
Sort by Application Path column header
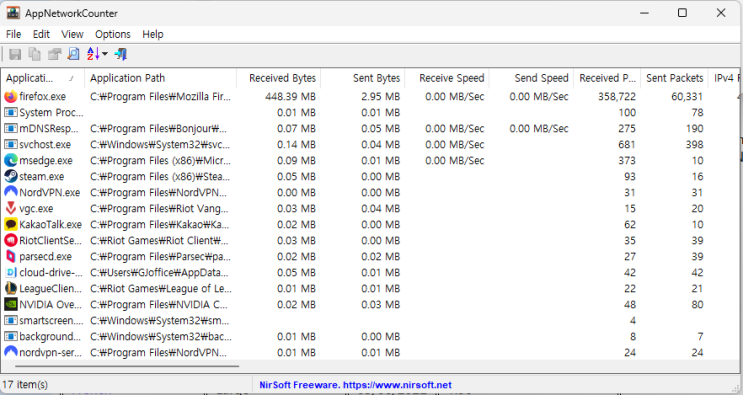coord(160,78)
